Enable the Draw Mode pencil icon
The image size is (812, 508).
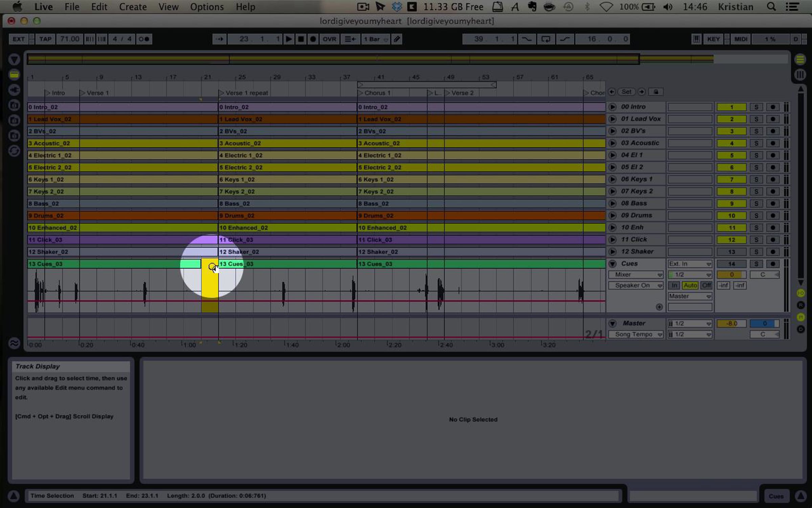point(397,39)
